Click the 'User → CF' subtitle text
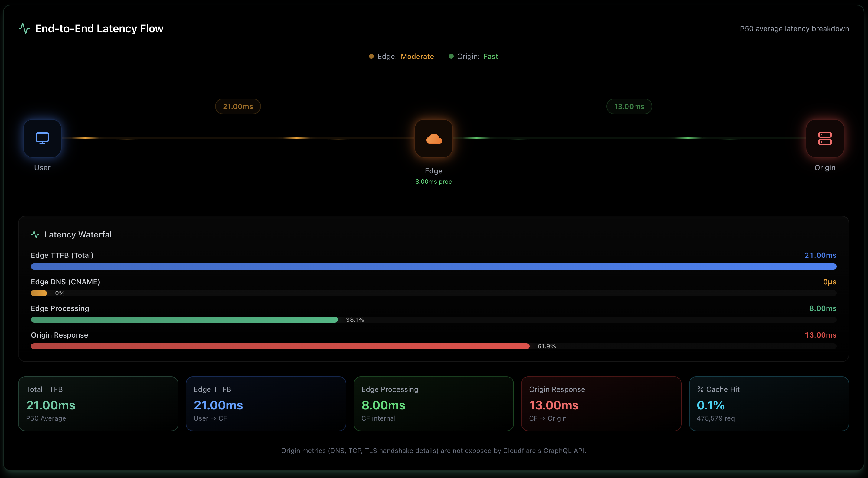 (210, 418)
